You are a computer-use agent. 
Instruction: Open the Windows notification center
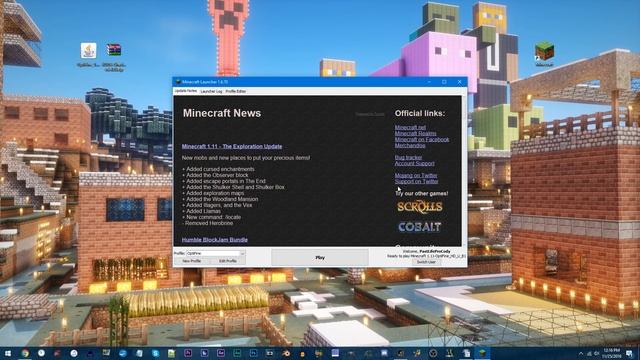point(629,353)
